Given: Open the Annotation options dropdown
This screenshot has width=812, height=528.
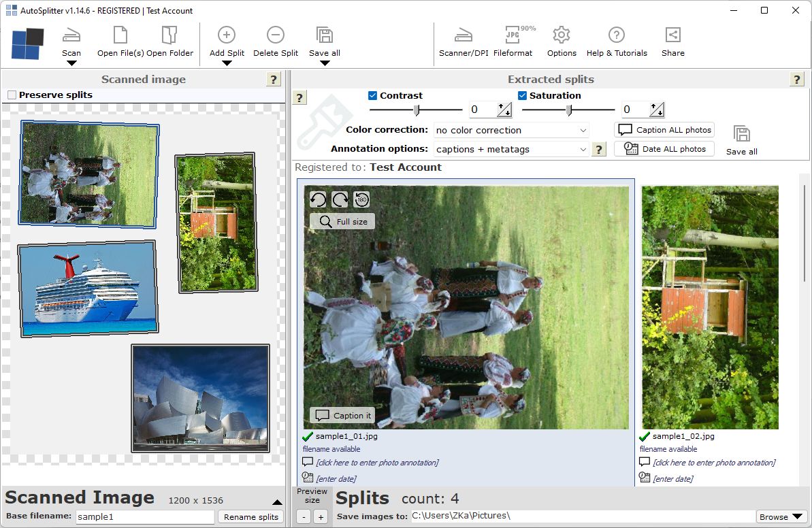Looking at the screenshot, I should coord(511,150).
